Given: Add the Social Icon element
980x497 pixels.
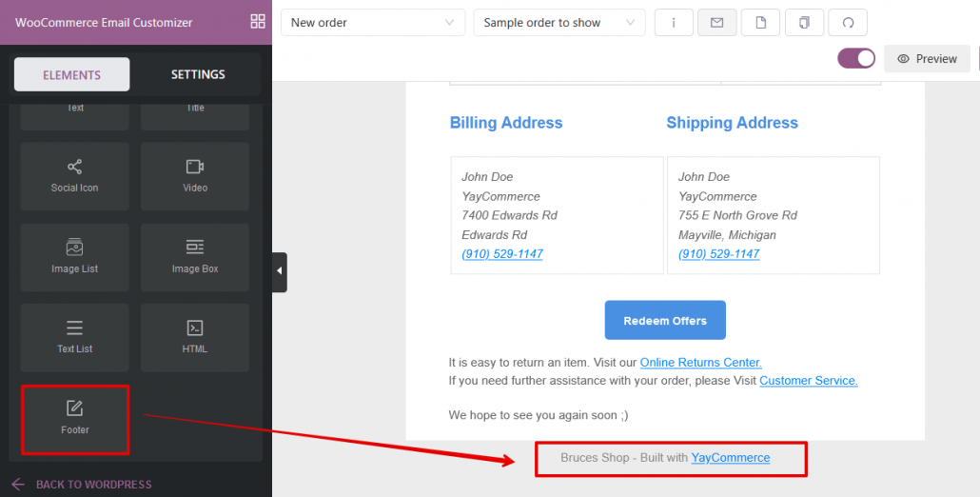Looking at the screenshot, I should click(75, 176).
